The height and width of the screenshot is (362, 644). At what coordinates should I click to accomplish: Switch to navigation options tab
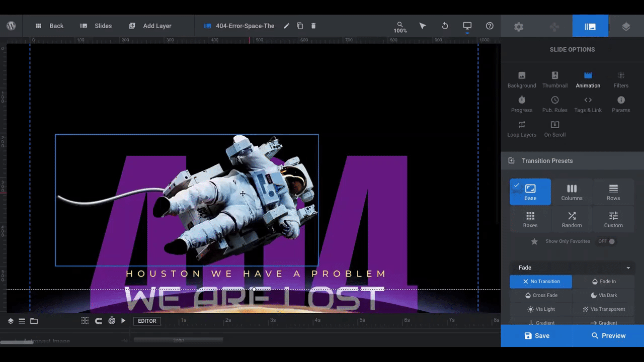point(554,27)
